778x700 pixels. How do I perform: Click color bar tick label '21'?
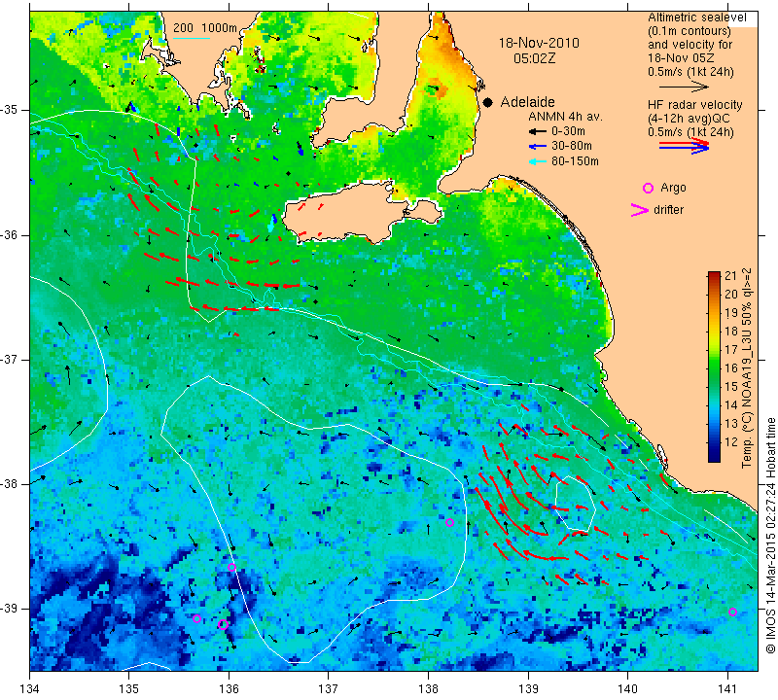click(x=731, y=276)
